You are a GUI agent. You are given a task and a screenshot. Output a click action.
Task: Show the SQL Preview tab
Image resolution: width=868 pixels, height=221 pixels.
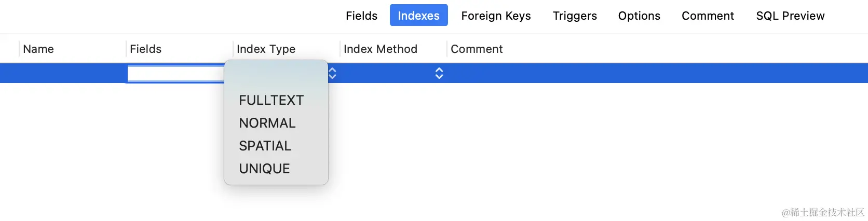pos(790,16)
